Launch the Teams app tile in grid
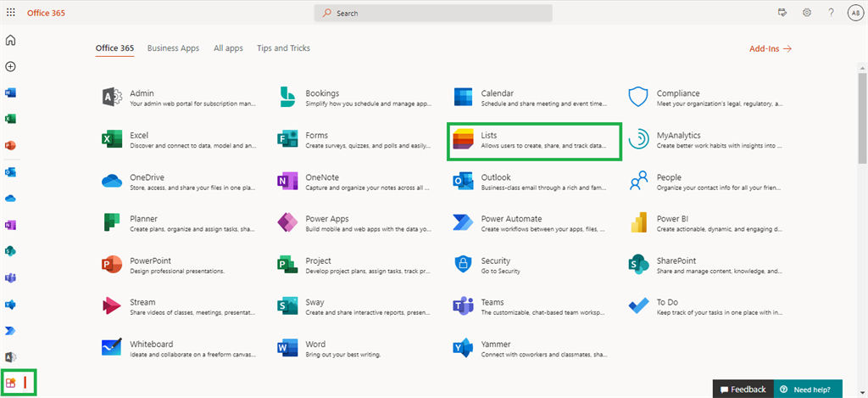This screenshot has width=868, height=398. click(530, 306)
